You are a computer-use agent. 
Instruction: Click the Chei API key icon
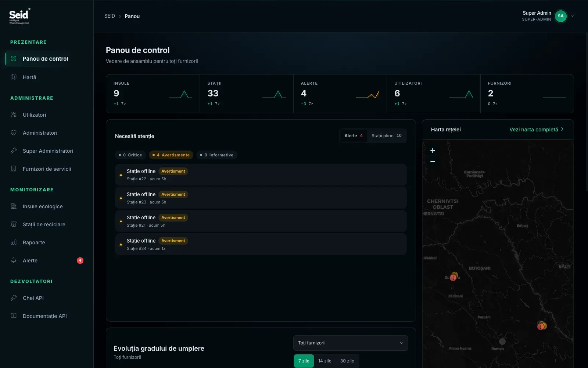(x=14, y=298)
